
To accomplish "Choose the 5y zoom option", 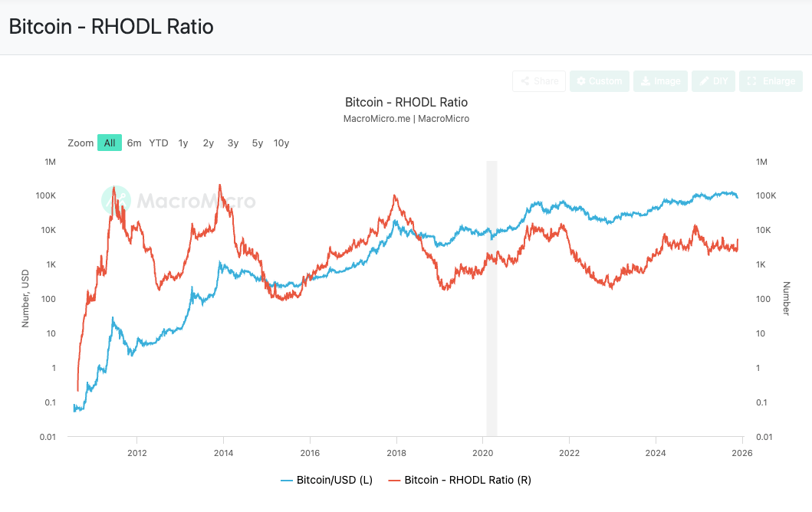I will click(x=258, y=143).
